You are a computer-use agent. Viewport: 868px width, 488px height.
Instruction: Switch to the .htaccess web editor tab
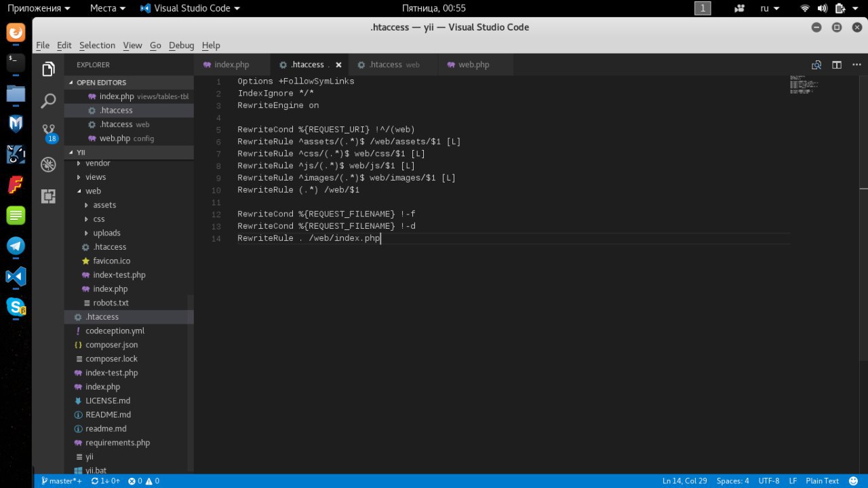pyautogui.click(x=393, y=65)
